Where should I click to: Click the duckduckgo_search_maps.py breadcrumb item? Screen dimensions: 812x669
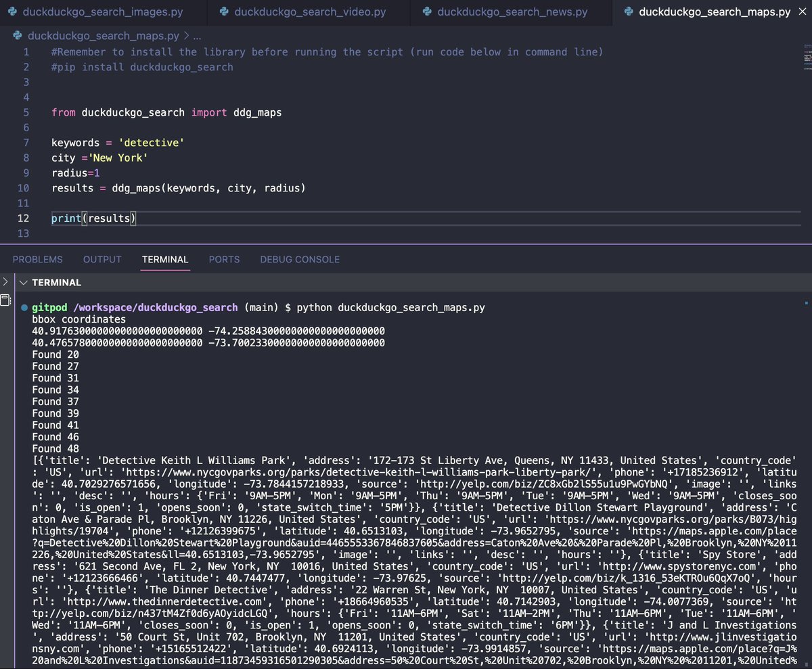pos(104,36)
